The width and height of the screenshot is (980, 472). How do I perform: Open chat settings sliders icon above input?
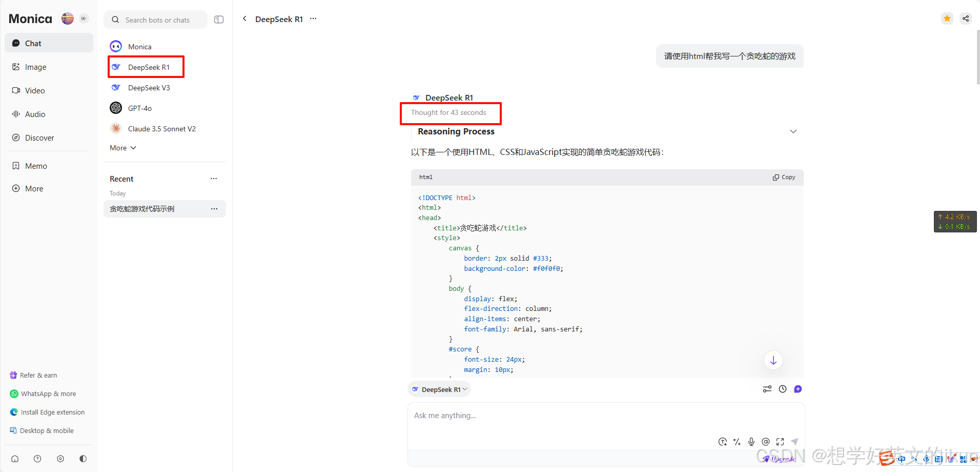[x=767, y=389]
